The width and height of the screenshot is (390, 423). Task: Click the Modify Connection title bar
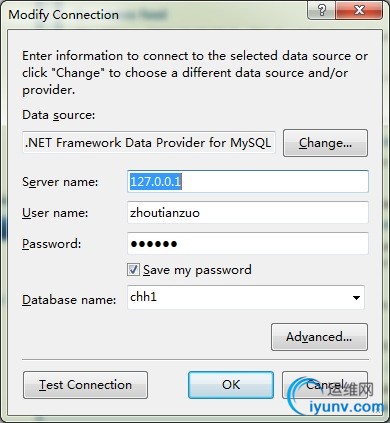157,15
